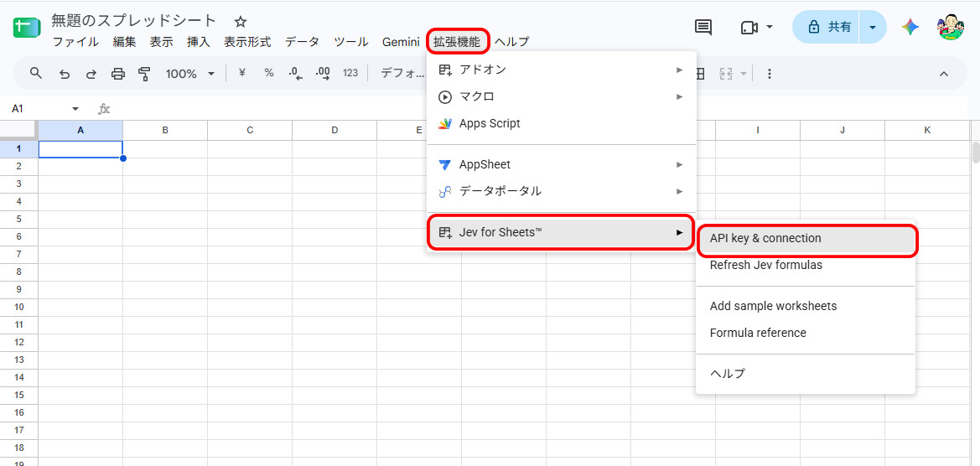Open the three-dot more toolbar options
This screenshot has width=980, height=466.
(770, 74)
